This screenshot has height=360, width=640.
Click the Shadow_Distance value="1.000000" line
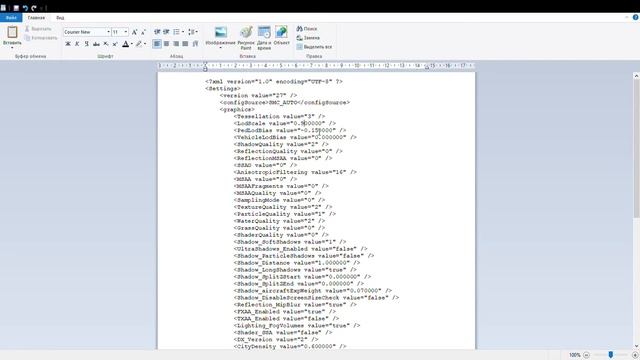(297, 263)
